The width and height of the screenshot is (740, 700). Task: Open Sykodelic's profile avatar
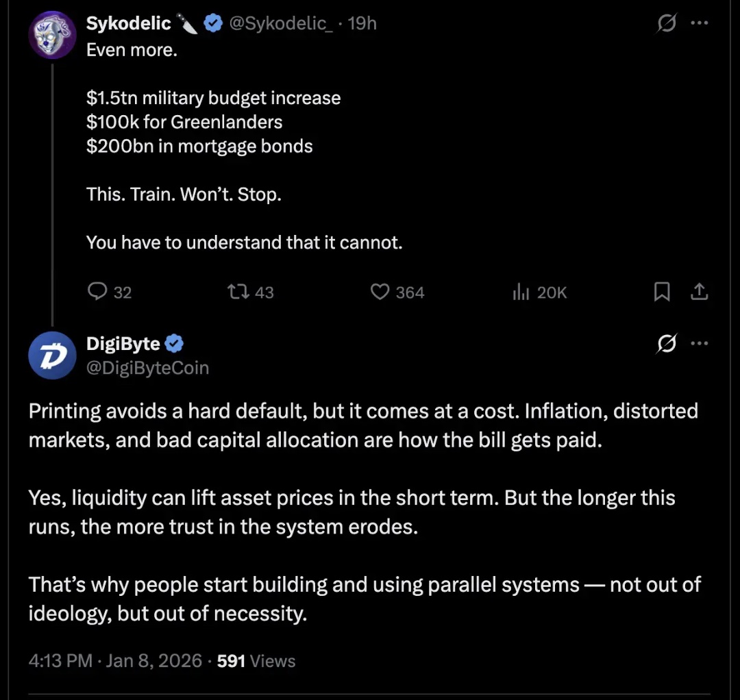[x=52, y=36]
